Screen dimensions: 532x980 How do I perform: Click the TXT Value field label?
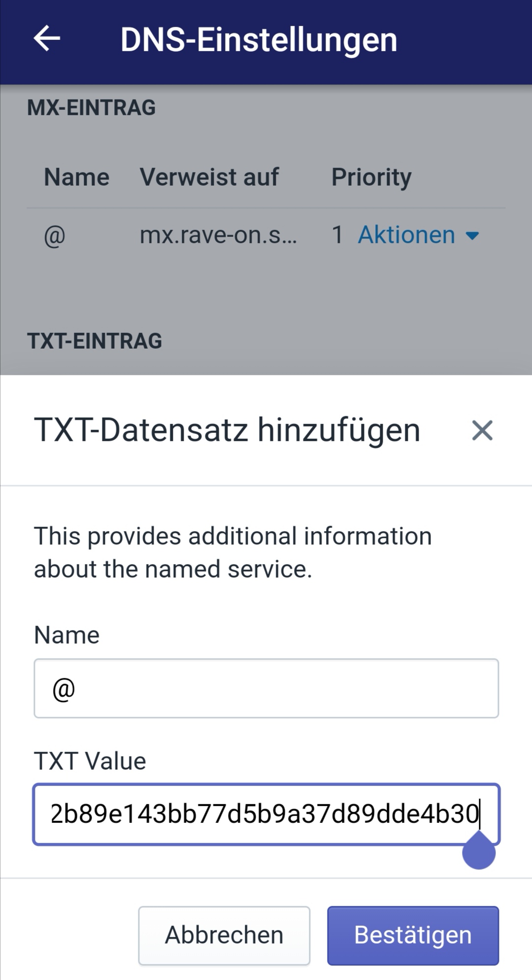tap(90, 761)
